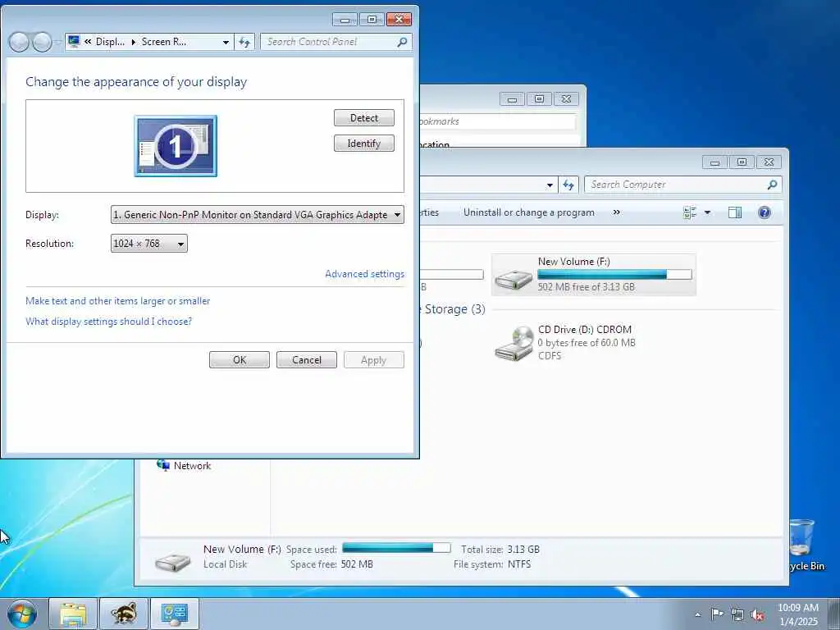Open the Computer window help icon
This screenshot has width=840, height=630.
[765, 212]
